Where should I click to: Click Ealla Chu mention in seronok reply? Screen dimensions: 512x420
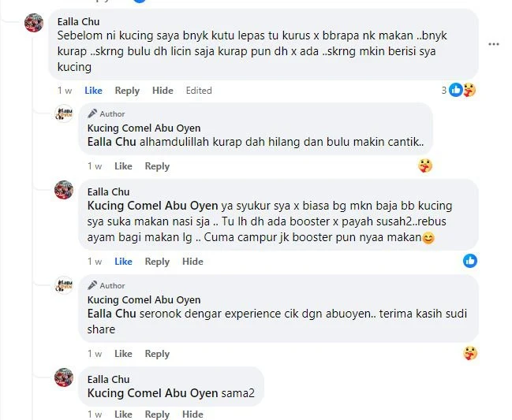point(112,314)
